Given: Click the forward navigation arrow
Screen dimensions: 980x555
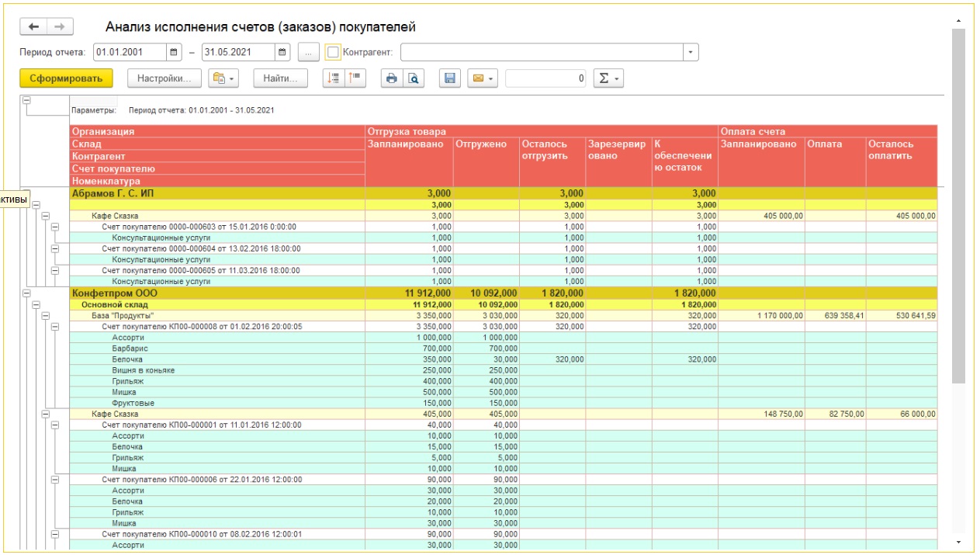Looking at the screenshot, I should (60, 27).
